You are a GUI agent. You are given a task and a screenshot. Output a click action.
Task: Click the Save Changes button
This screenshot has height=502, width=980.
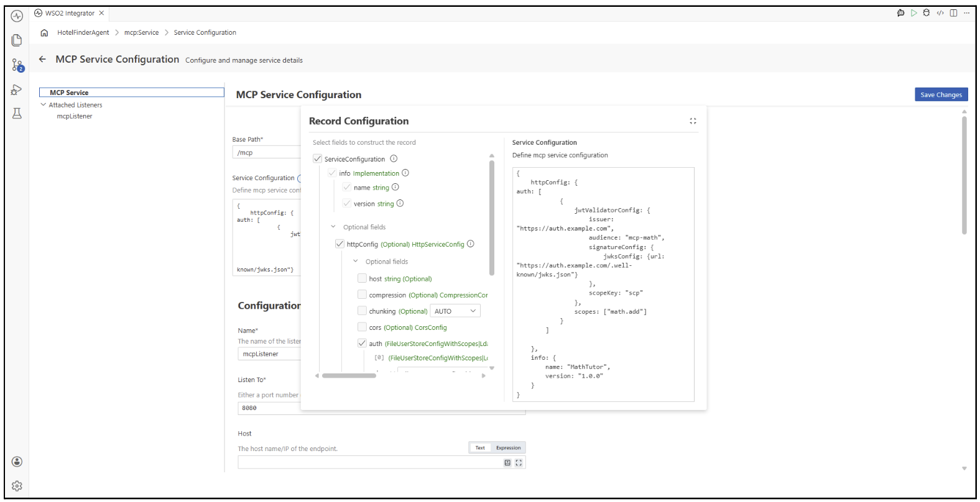coord(941,94)
